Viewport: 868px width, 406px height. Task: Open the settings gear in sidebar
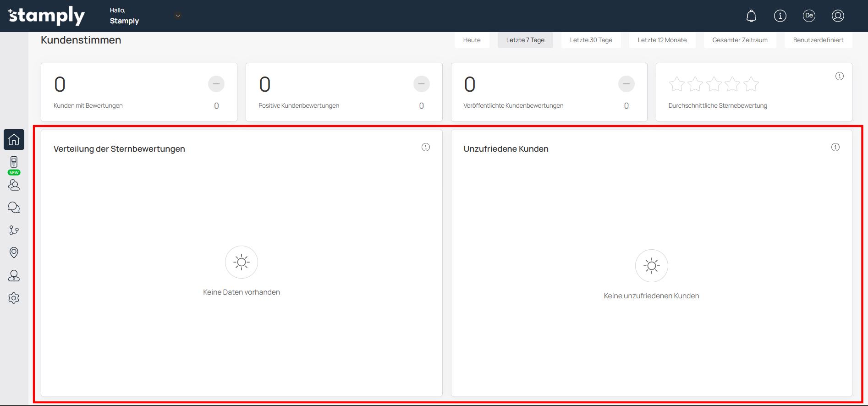pos(14,298)
